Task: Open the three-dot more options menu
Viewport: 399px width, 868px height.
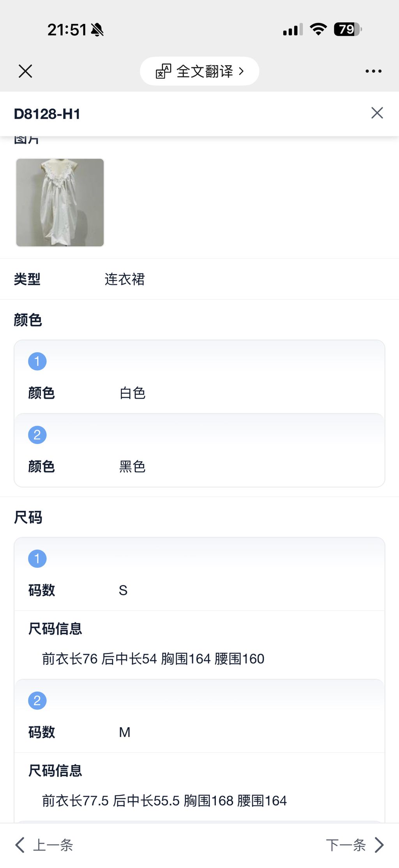Action: 373,71
